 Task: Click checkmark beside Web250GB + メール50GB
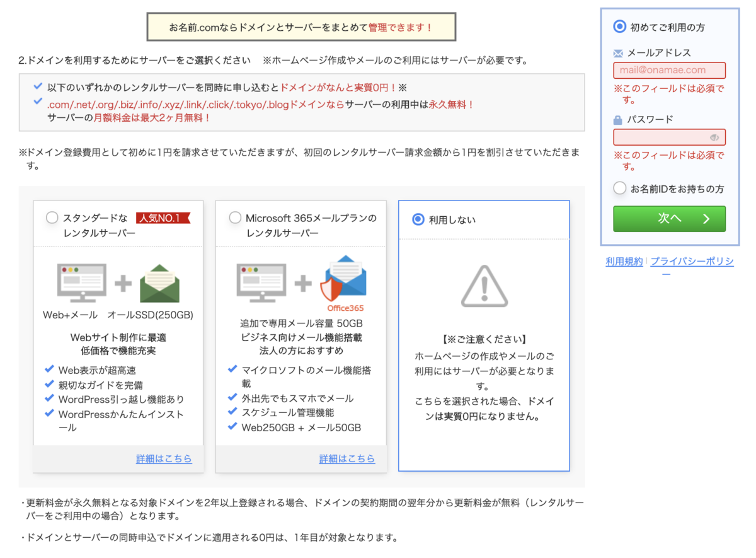pyautogui.click(x=233, y=427)
